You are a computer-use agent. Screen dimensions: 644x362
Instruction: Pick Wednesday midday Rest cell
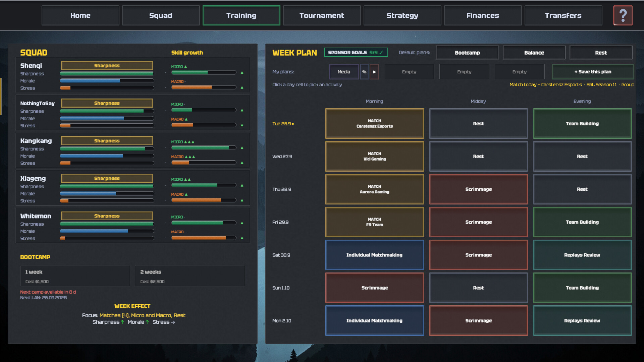point(478,156)
